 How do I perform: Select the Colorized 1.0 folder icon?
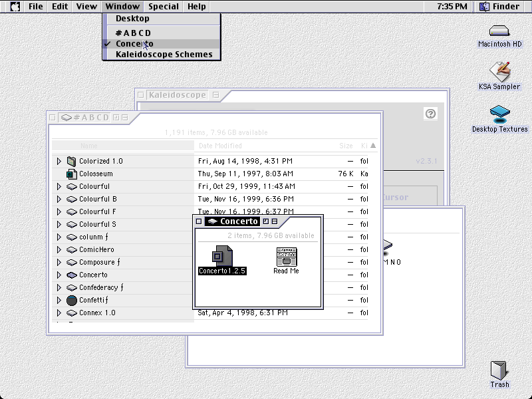click(71, 161)
